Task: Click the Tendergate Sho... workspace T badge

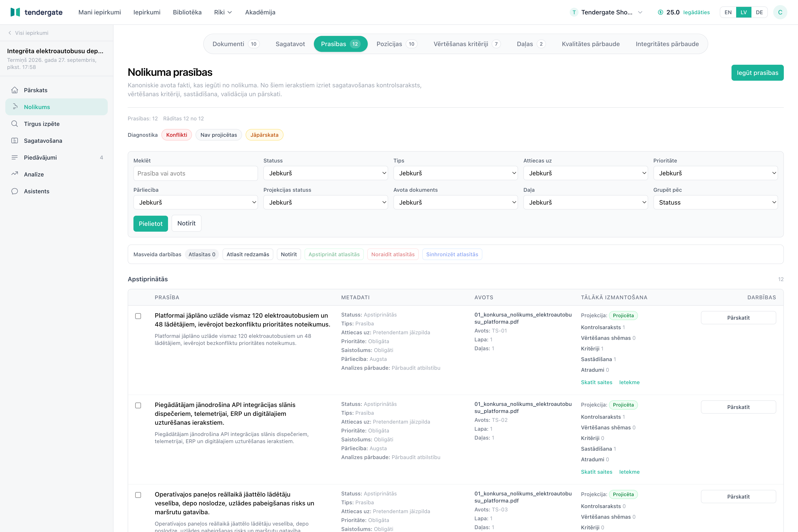Action: (x=574, y=12)
